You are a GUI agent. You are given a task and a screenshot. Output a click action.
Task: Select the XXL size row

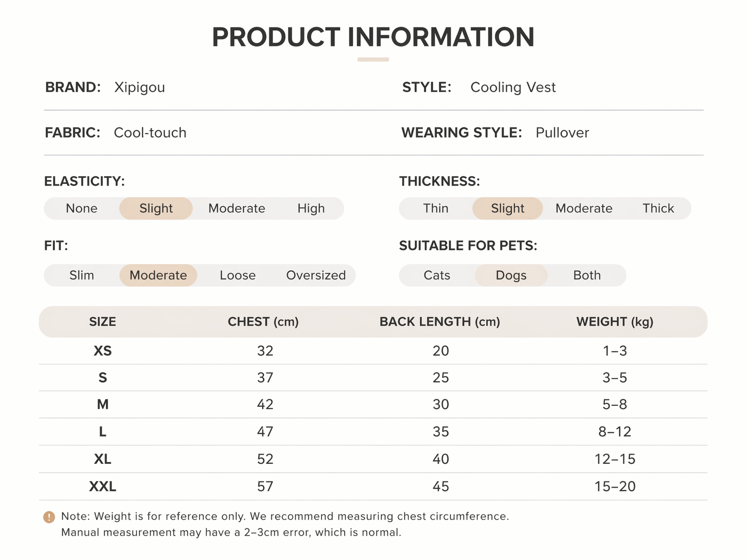(x=373, y=487)
